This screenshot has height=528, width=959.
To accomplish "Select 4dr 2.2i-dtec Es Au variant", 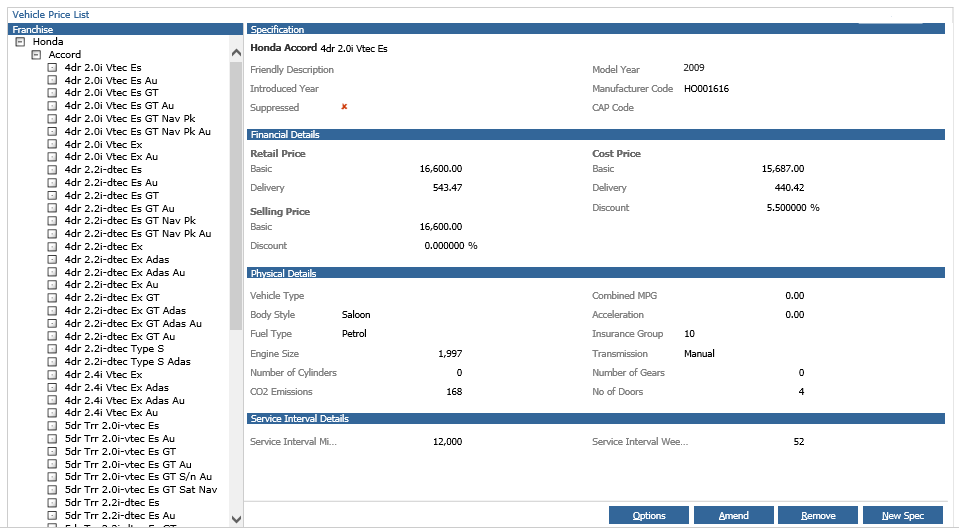I will (x=111, y=182).
